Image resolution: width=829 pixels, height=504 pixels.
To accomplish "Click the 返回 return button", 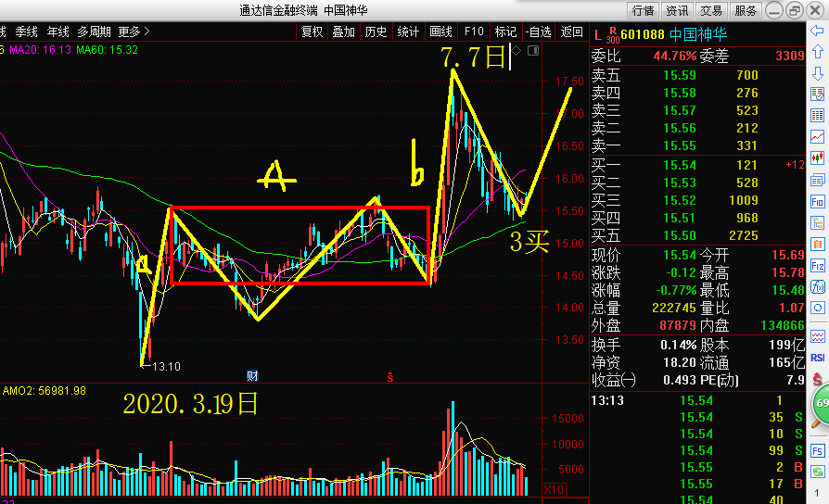I will pos(571,31).
